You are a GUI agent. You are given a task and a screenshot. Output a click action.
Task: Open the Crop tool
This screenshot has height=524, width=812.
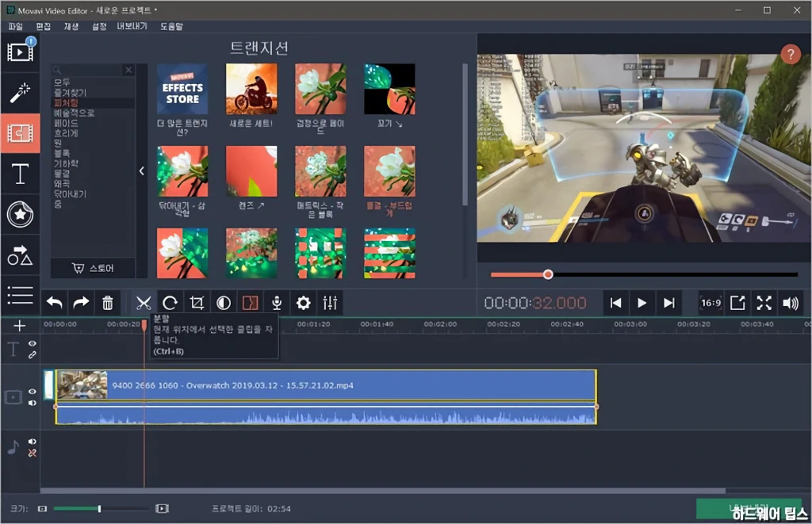[197, 303]
